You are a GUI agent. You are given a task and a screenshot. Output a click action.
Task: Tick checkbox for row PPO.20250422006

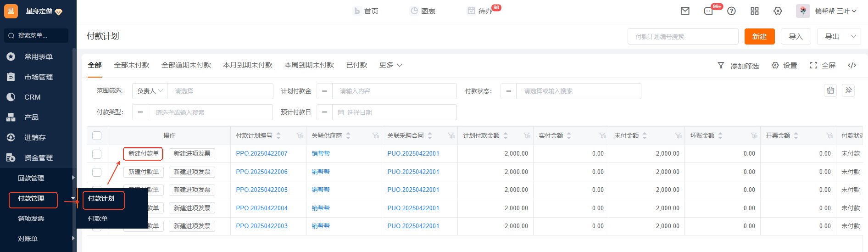coord(97,172)
